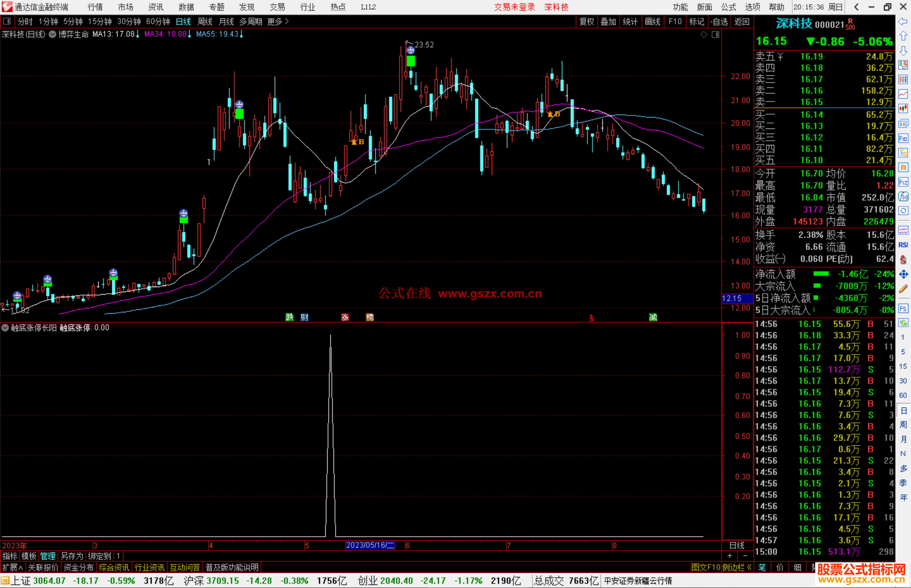Click the green refresh icon in sidebar
The height and width of the screenshot is (588, 911).
coord(903,323)
